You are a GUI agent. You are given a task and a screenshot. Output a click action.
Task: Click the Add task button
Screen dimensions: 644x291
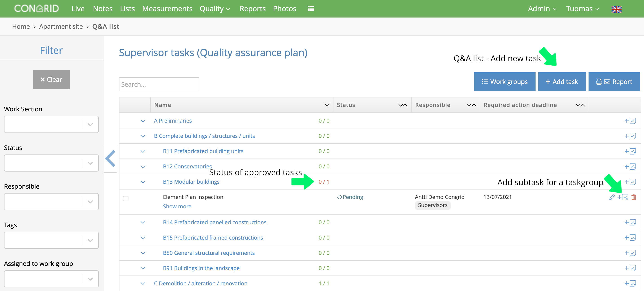[562, 82]
